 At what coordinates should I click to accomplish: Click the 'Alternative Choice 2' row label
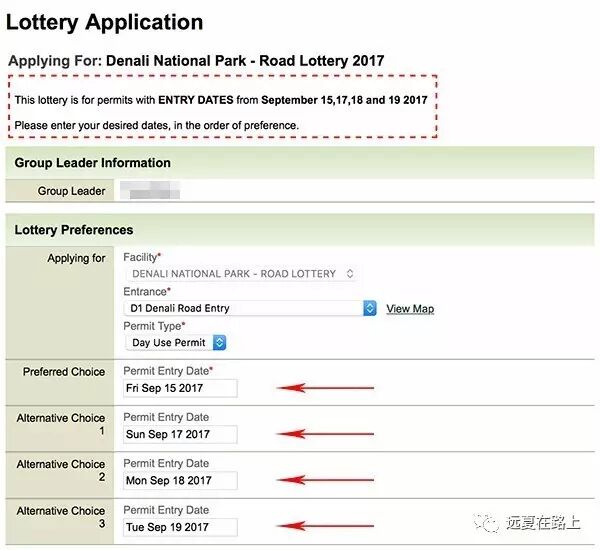[x=60, y=470]
